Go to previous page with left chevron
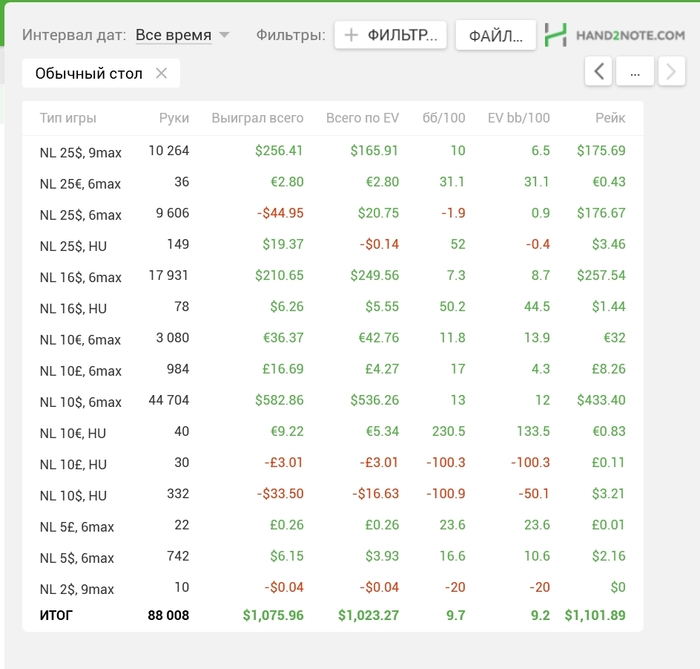700x669 pixels. (x=598, y=71)
